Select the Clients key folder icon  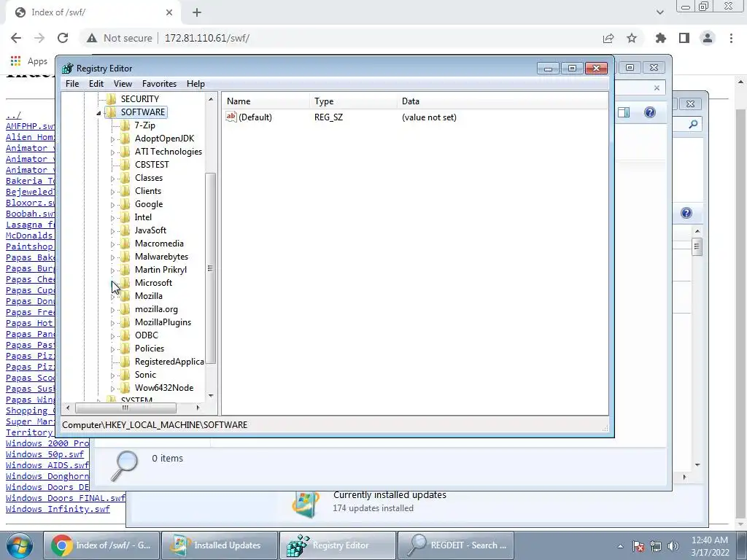[125, 191]
